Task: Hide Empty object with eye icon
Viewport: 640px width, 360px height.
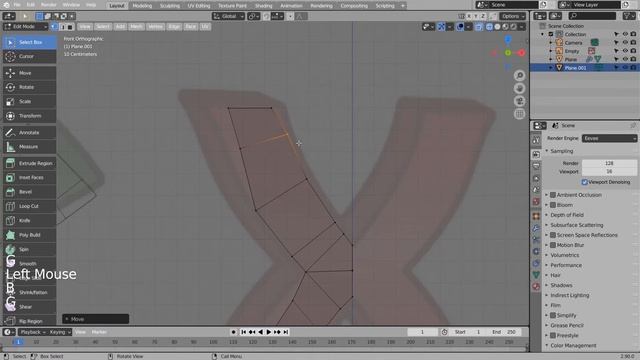Action: 625,51
